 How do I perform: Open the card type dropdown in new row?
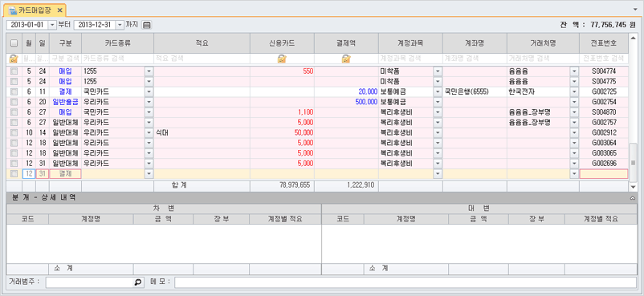[149, 173]
